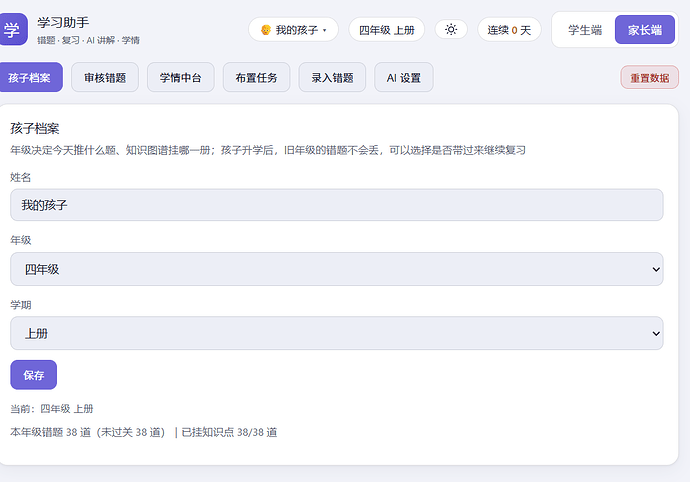
Task: Click the subtitle 错题 · 复习 · AI 讲解 · 学情
Action: click(x=88, y=40)
